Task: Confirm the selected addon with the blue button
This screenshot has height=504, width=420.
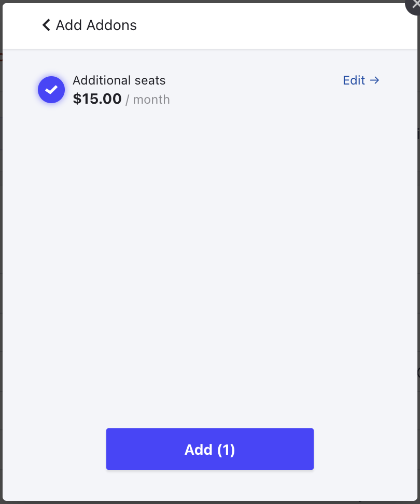Action: [209, 449]
